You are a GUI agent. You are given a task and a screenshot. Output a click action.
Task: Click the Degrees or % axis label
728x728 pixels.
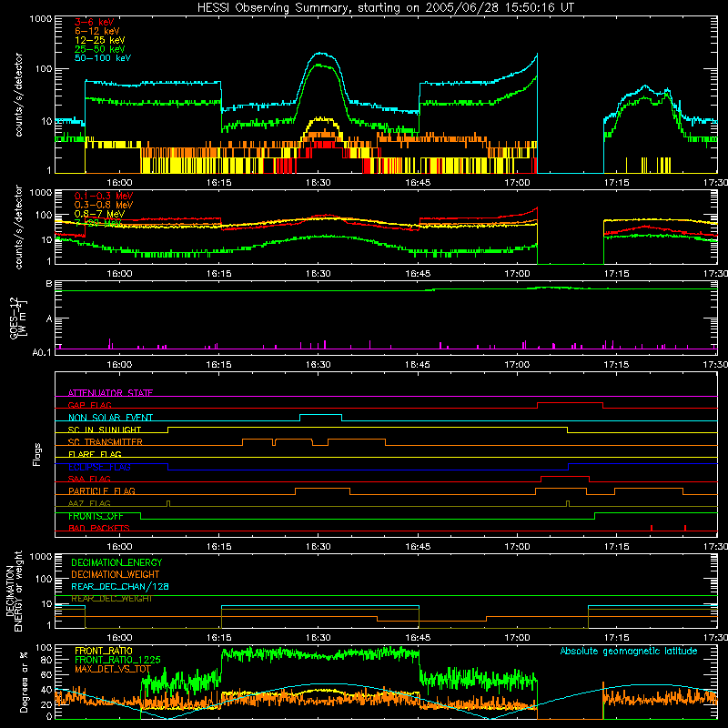pyautogui.click(x=24, y=682)
